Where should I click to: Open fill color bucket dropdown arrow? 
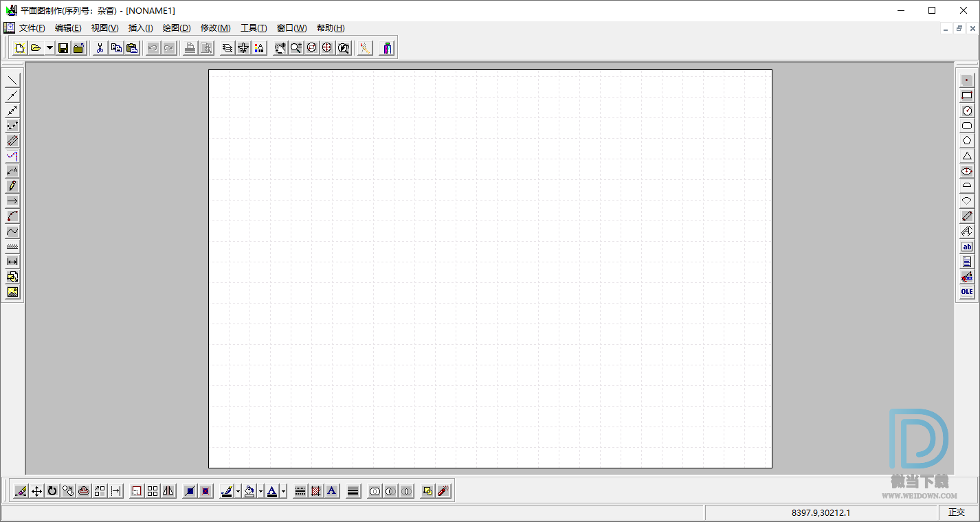coord(260,491)
